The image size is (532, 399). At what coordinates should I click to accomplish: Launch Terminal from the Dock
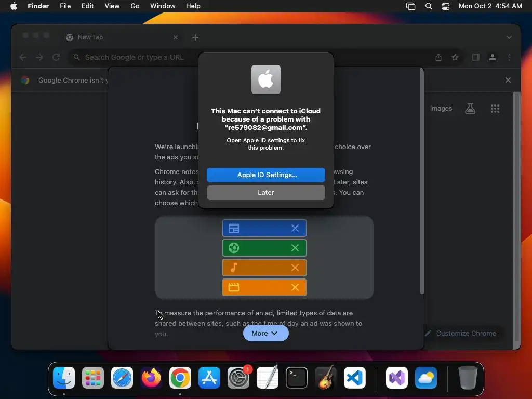297,378
